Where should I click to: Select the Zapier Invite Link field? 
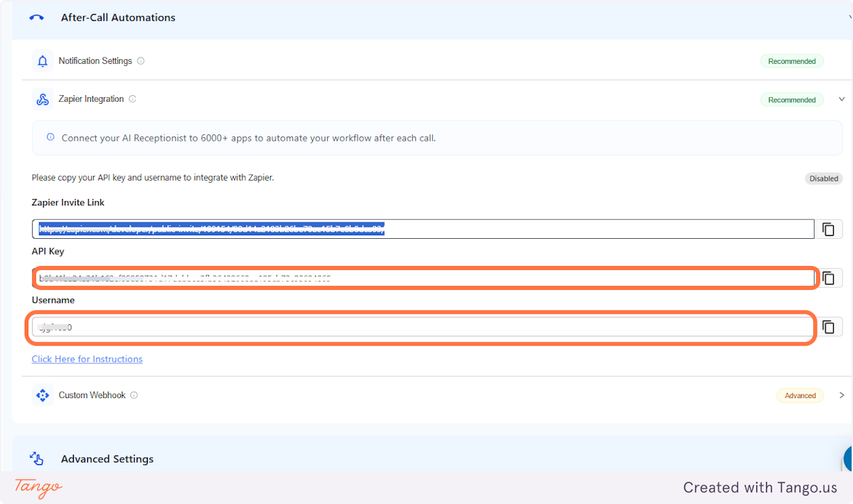(x=423, y=229)
